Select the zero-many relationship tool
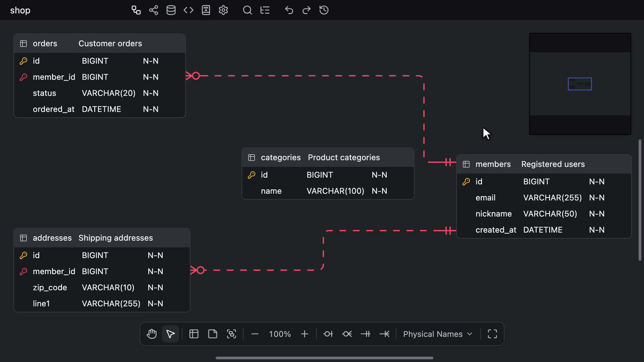The height and width of the screenshot is (362, 644). (x=347, y=334)
